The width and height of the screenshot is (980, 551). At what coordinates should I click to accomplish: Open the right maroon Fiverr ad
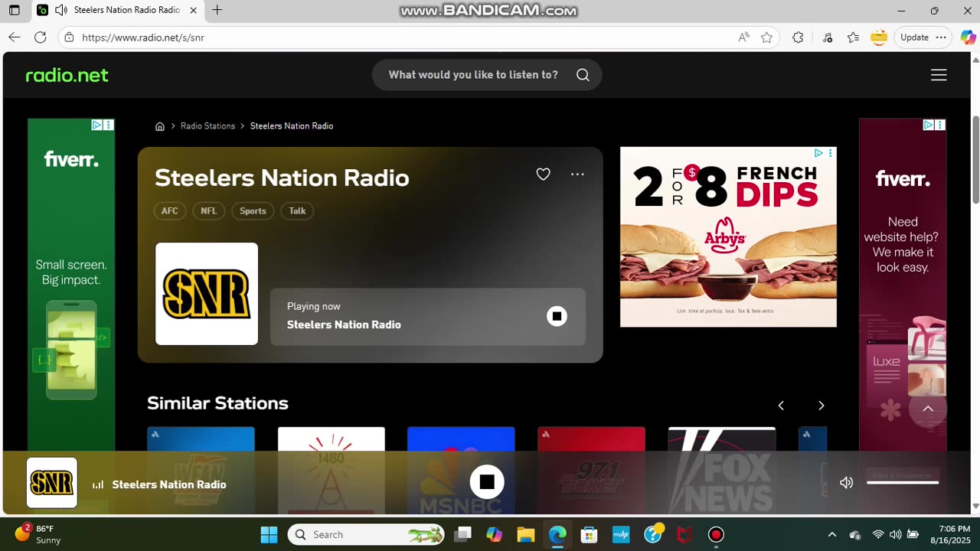tap(903, 285)
